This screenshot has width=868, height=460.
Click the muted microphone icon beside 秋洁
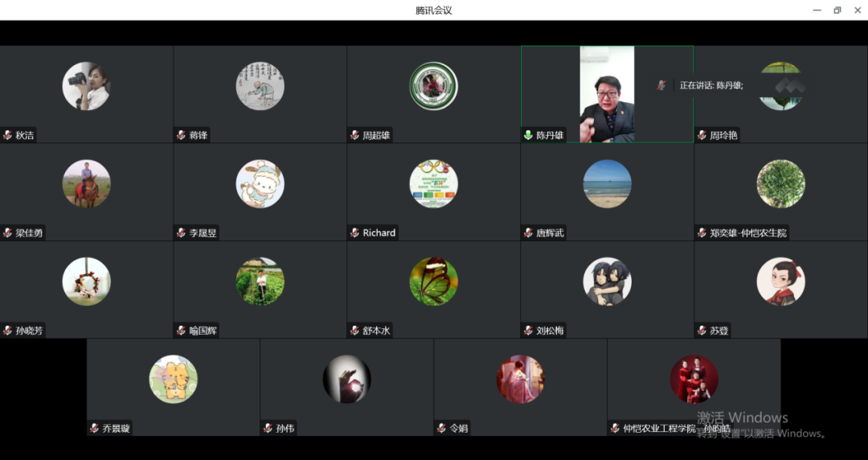[x=7, y=135]
